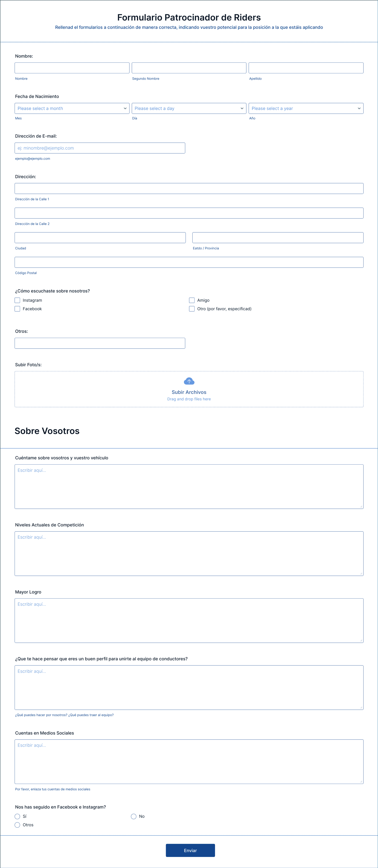Click the Dirección de la Calle 1 field
The height and width of the screenshot is (868, 378).
click(189, 188)
